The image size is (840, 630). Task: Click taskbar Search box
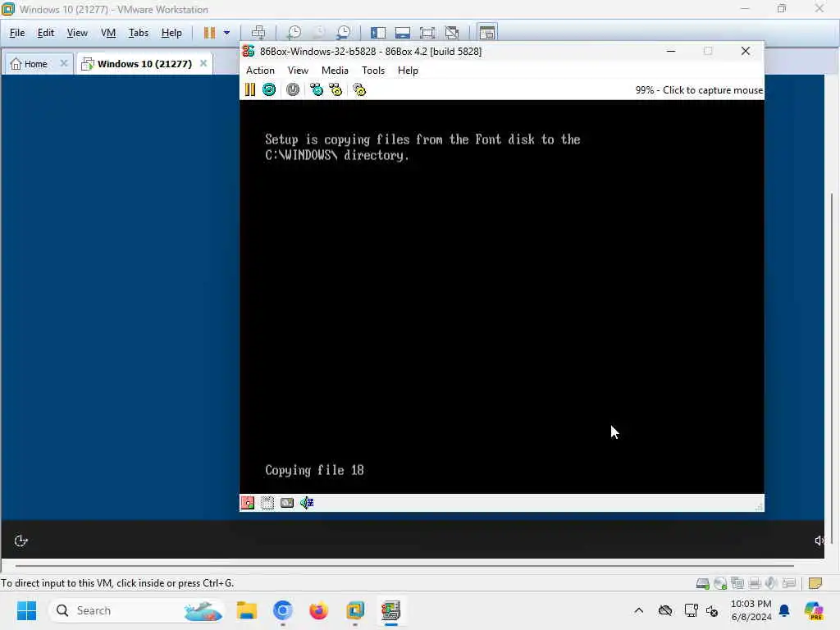click(x=137, y=610)
